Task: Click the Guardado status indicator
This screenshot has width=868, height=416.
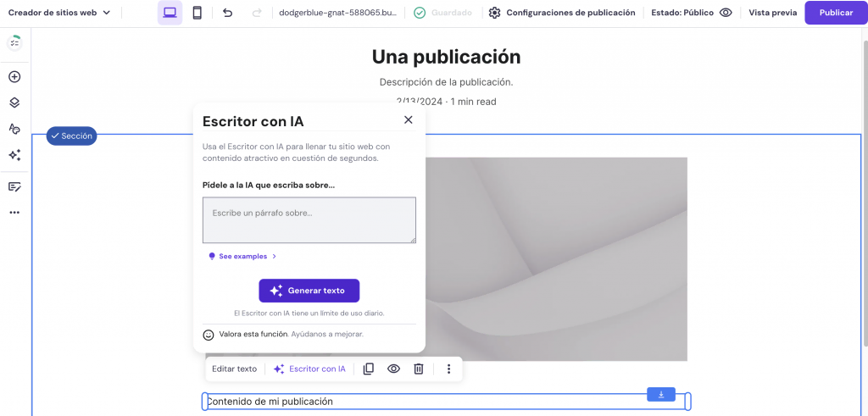Action: [442, 13]
